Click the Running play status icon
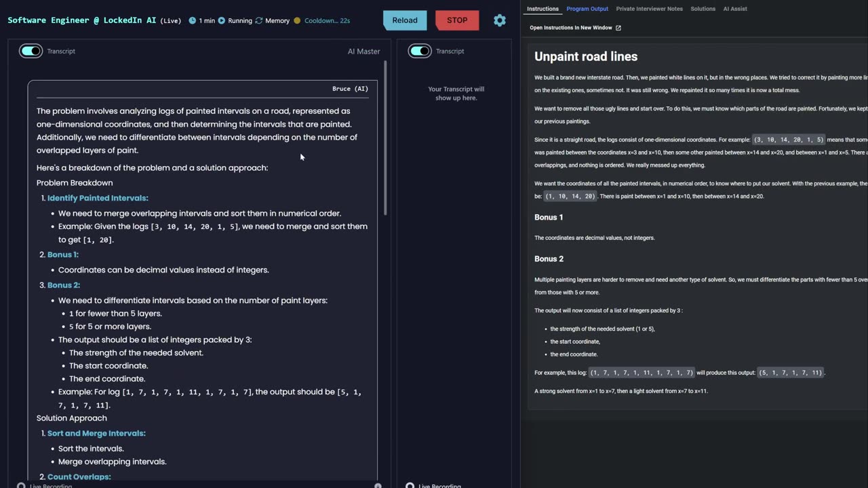 (222, 21)
